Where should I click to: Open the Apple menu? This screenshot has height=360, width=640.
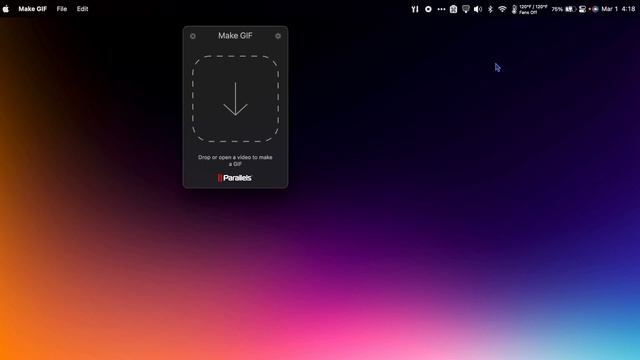[x=6, y=9]
